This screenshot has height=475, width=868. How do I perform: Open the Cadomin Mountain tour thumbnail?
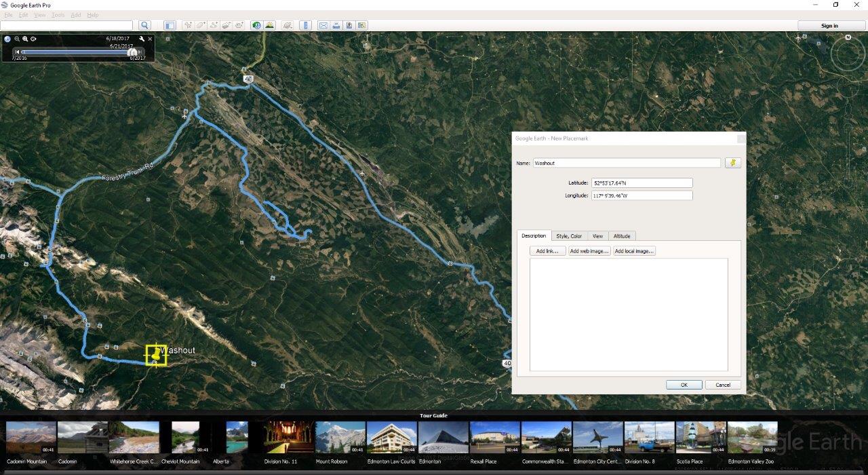click(x=31, y=438)
